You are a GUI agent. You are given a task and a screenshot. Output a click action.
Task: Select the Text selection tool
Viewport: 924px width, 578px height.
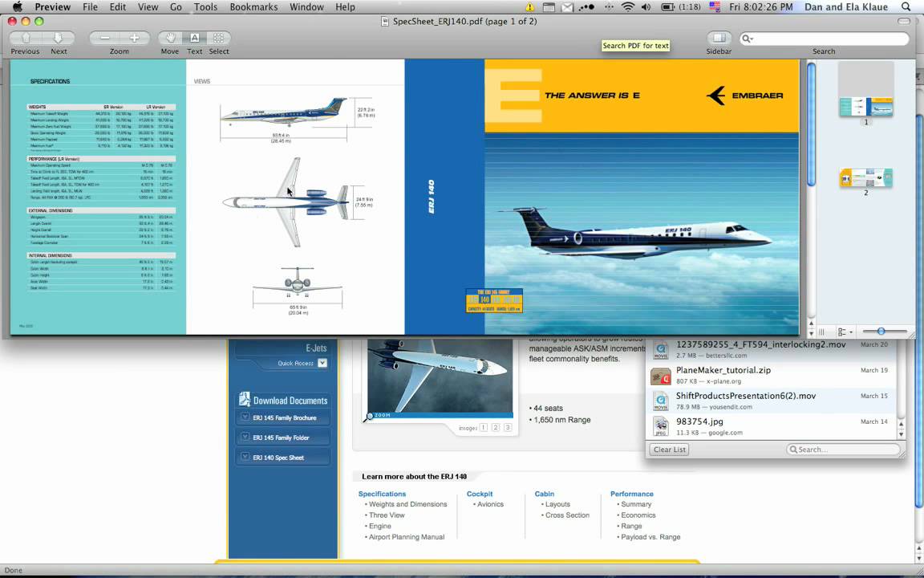[x=194, y=38]
